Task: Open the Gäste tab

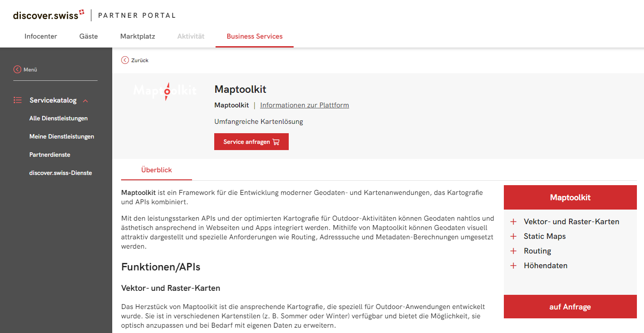Action: tap(89, 36)
